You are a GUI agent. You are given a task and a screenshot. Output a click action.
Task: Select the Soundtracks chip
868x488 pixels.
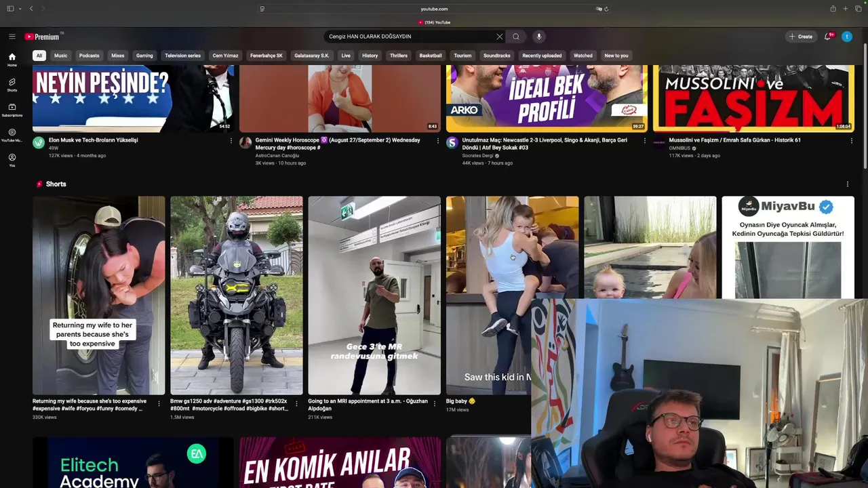[497, 56]
